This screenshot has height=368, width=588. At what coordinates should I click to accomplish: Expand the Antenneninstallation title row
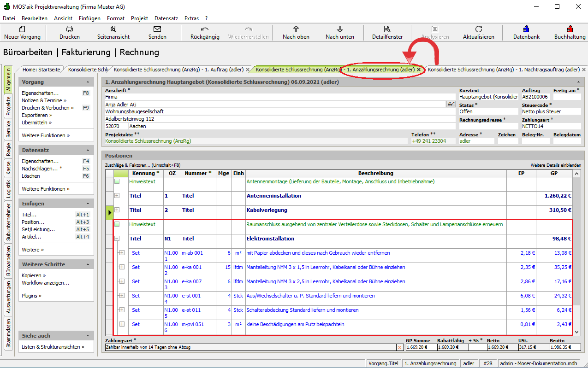click(117, 196)
